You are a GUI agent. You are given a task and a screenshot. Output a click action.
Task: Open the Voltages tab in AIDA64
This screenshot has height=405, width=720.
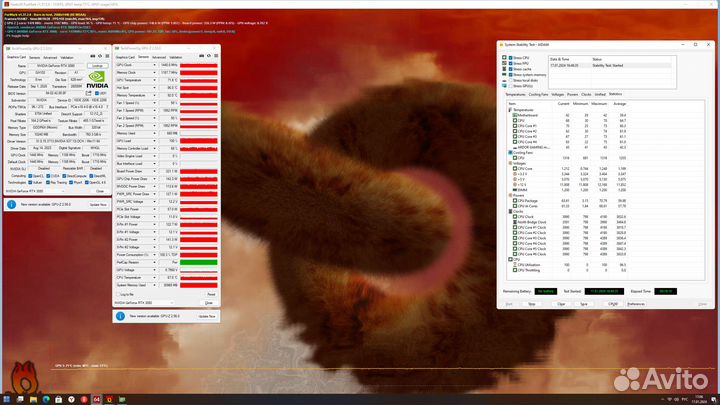(x=557, y=94)
